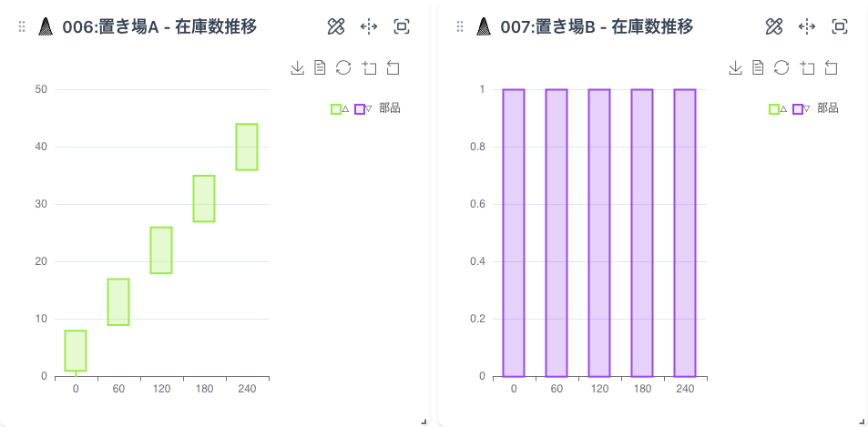The width and height of the screenshot is (868, 427).
Task: Open data view for the 006 chart
Action: coord(320,67)
